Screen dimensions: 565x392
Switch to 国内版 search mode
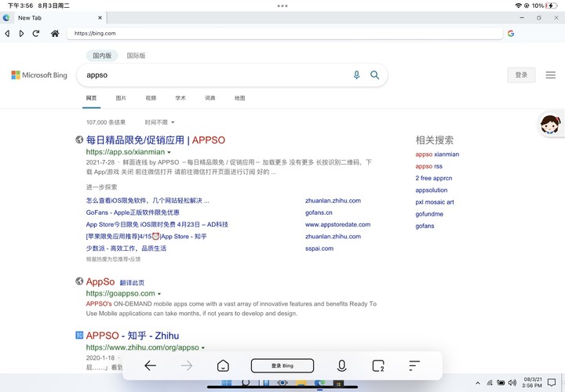pyautogui.click(x=102, y=56)
